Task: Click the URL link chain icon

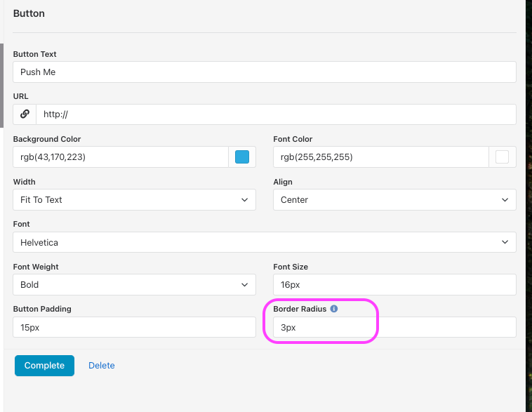Action: pyautogui.click(x=25, y=114)
